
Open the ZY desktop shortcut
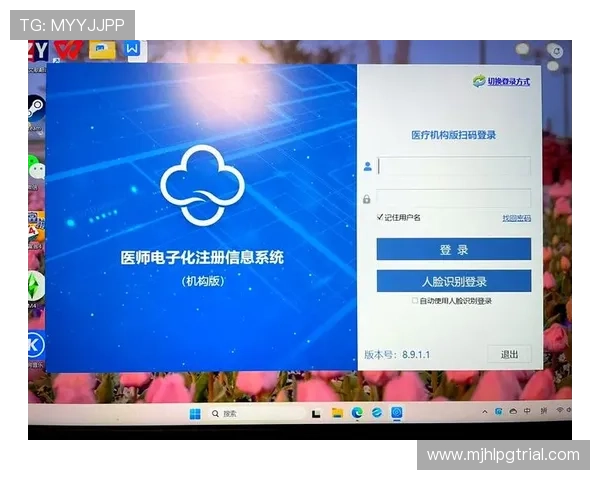38,51
